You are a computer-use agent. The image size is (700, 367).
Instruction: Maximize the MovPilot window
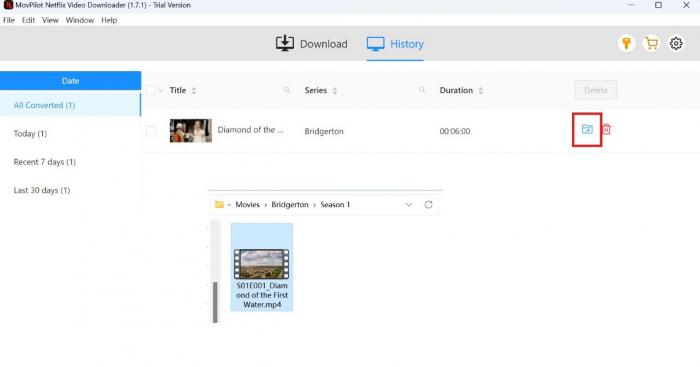[x=658, y=5]
